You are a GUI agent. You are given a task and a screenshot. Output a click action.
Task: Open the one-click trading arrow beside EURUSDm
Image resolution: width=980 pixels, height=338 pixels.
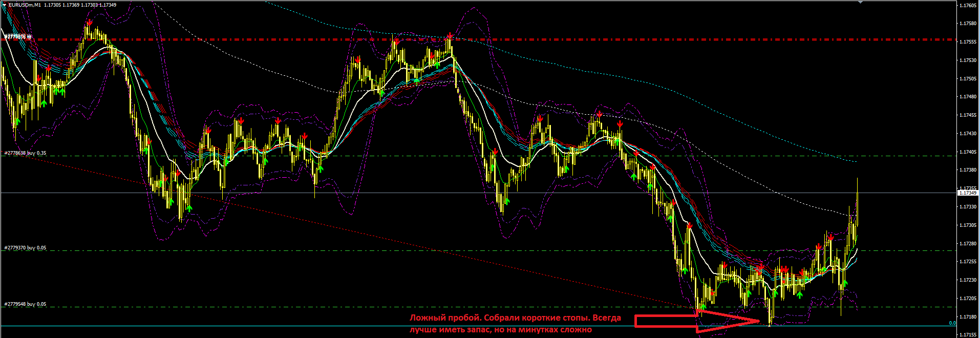click(x=4, y=5)
